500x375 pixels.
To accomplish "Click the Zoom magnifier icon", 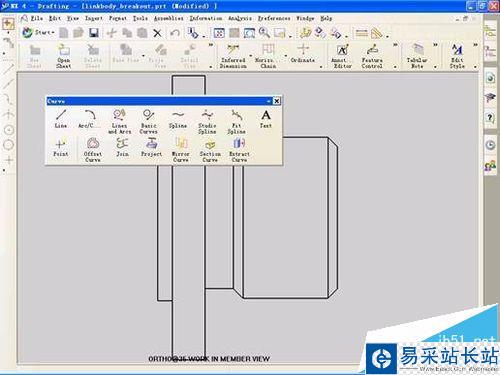I will point(265,33).
